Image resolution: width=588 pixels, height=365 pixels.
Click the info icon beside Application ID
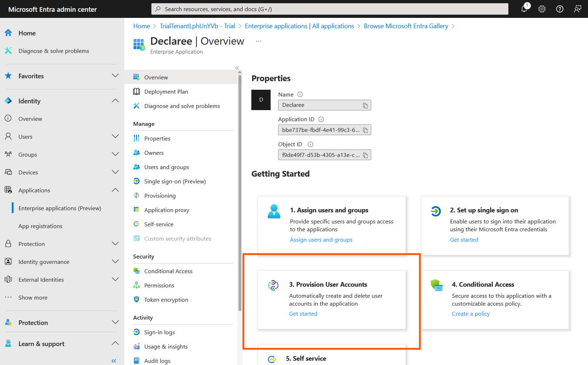click(321, 119)
